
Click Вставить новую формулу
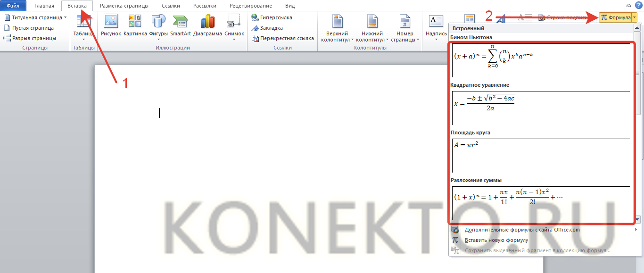496,240
